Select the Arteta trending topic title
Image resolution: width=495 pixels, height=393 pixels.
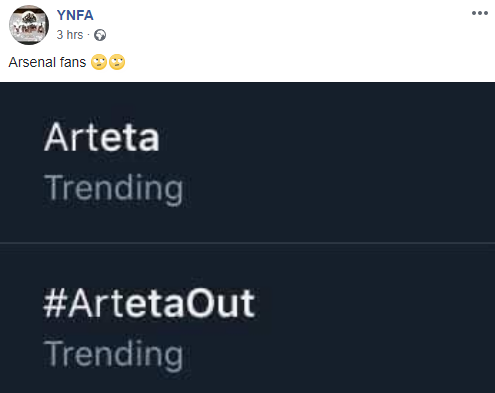[101, 137]
